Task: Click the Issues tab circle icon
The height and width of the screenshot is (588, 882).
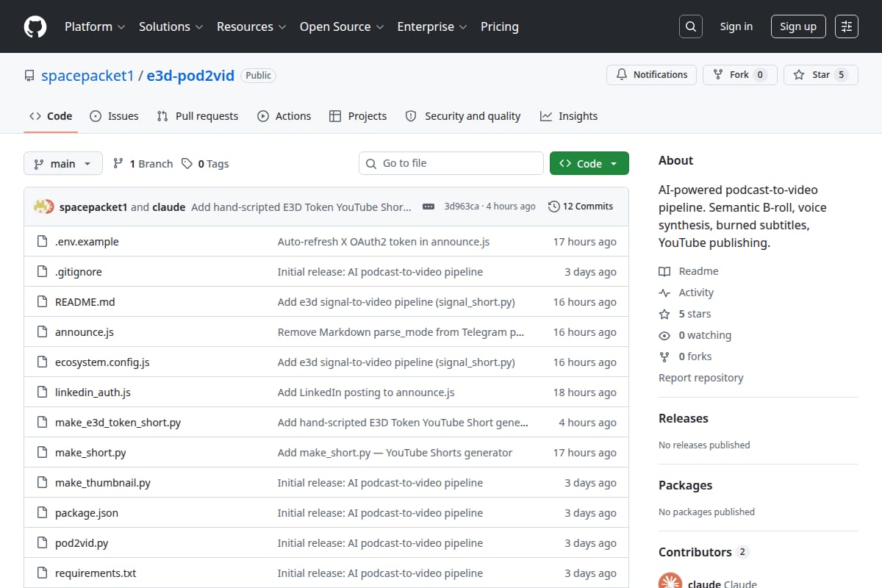Action: coord(96,116)
